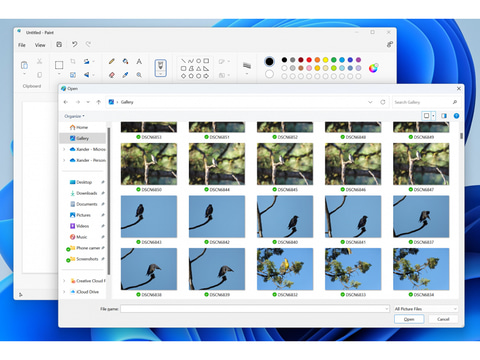Screen dimensions: 480x360
Task: Click the Crop icon in Paint
Action: click(73, 61)
